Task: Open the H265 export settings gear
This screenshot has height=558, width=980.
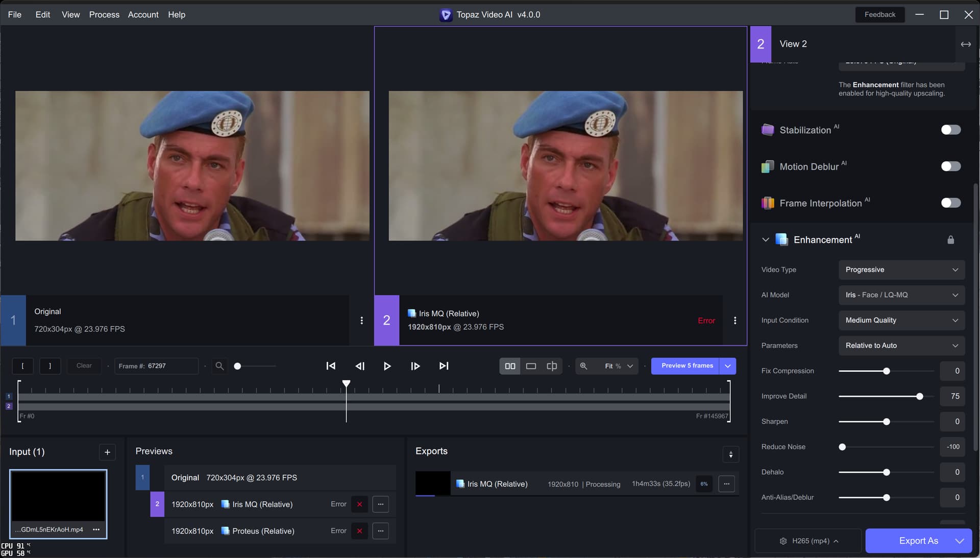Action: pyautogui.click(x=783, y=541)
